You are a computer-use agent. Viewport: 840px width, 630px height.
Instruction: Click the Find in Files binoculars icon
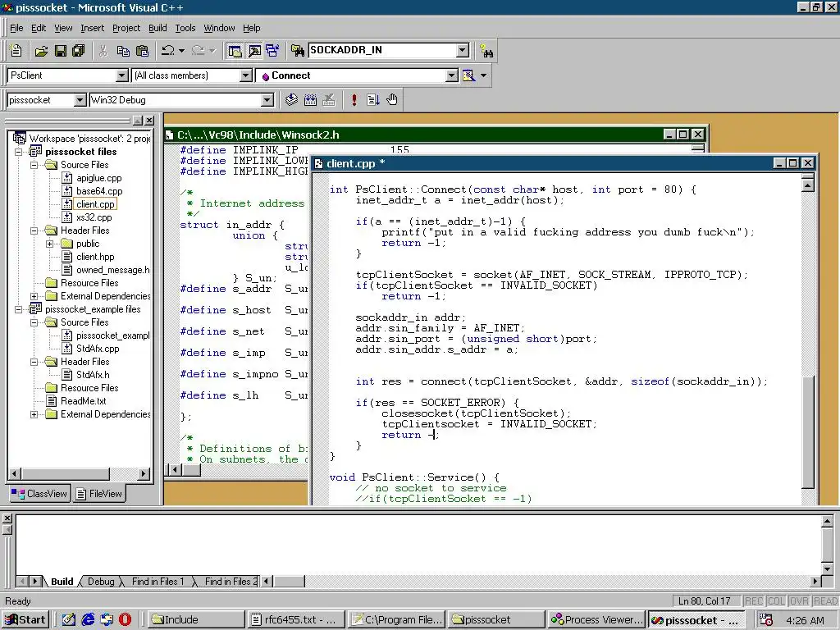pyautogui.click(x=297, y=50)
